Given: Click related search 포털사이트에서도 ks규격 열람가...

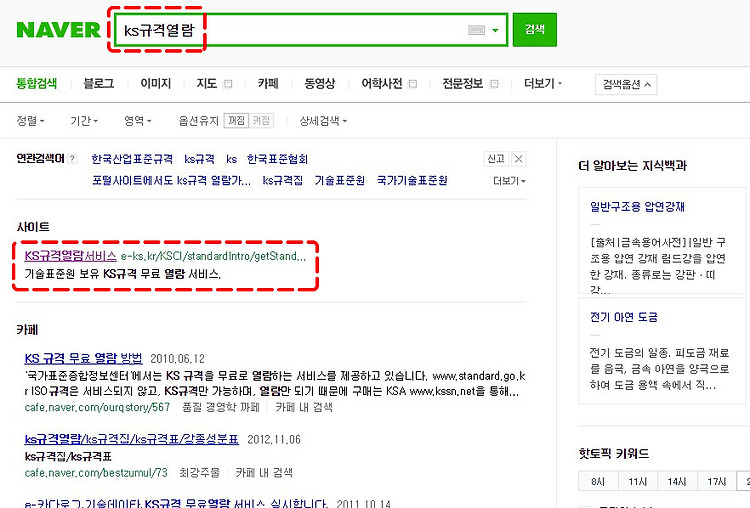Looking at the screenshot, I should click(171, 180).
